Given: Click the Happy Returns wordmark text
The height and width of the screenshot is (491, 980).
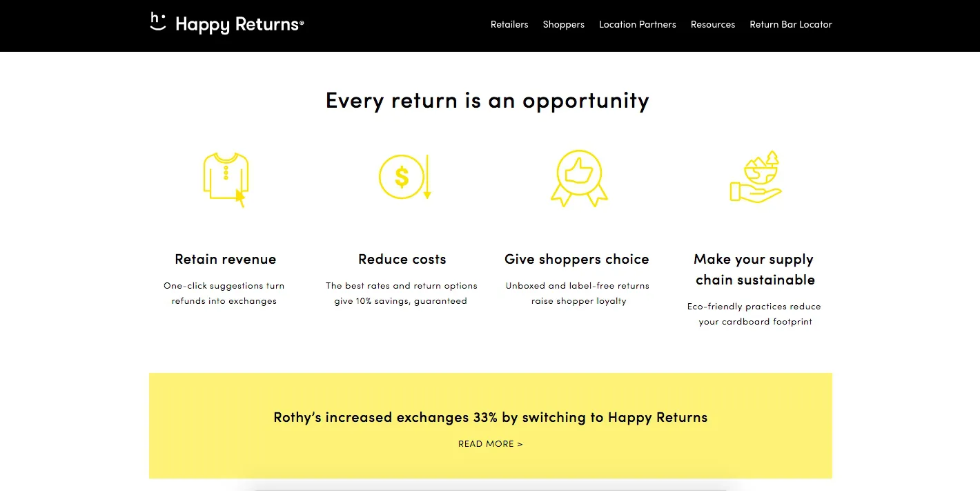Looking at the screenshot, I should click(x=239, y=25).
